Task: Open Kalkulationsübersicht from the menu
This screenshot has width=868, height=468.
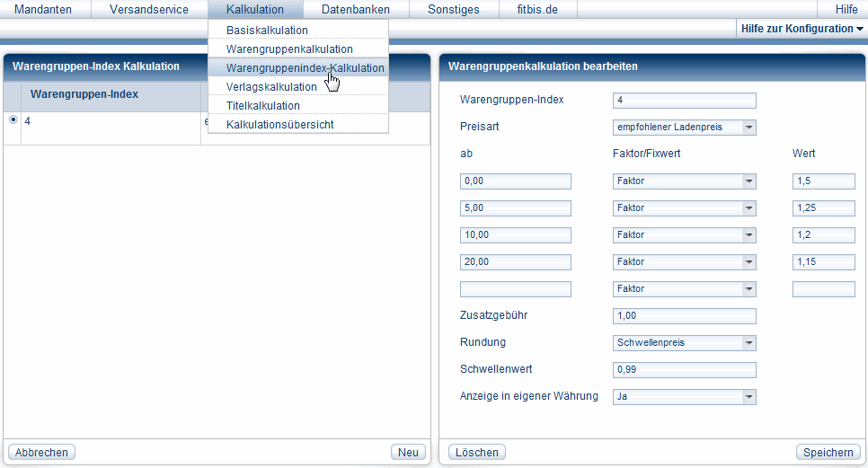Action: tap(279, 125)
